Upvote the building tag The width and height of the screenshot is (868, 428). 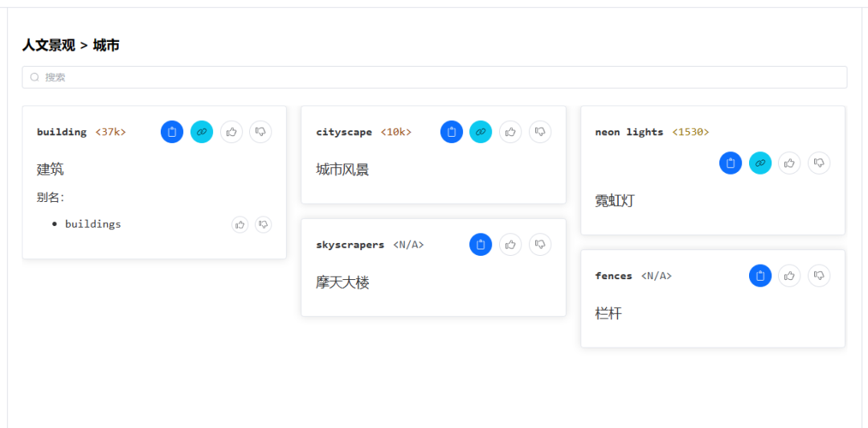(231, 132)
